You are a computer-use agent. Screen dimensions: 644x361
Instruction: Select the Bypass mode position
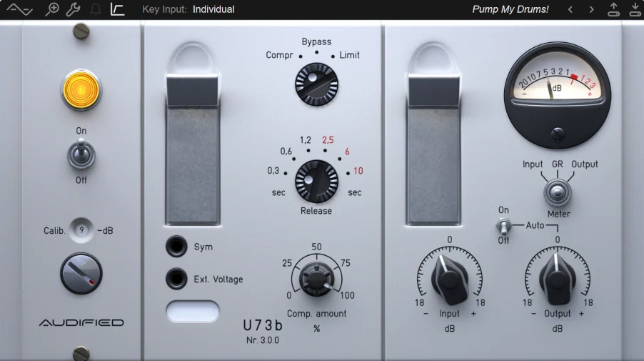point(316,42)
